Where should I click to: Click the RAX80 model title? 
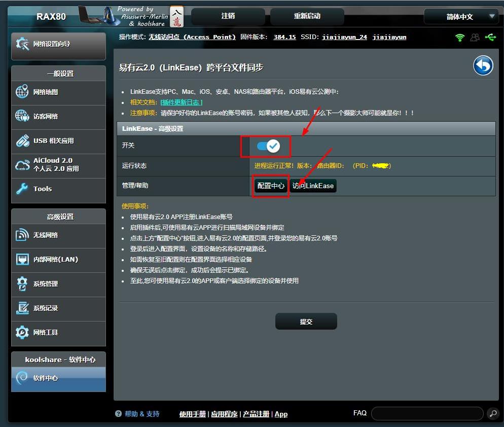tap(51, 17)
